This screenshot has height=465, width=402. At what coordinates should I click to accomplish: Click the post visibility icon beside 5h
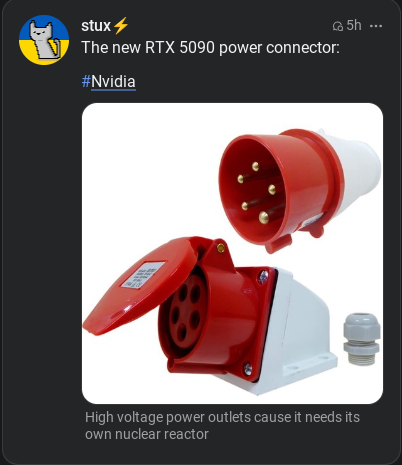point(338,26)
